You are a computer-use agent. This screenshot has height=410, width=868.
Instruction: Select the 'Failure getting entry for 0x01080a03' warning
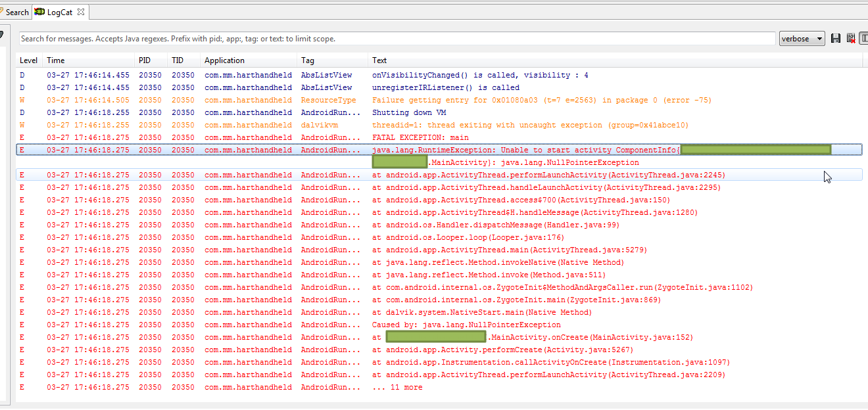click(439, 100)
